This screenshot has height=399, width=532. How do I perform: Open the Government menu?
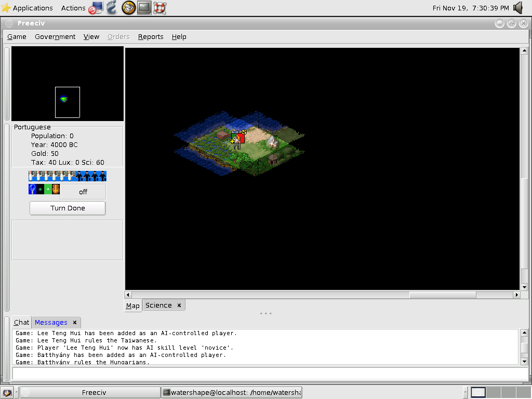55,37
